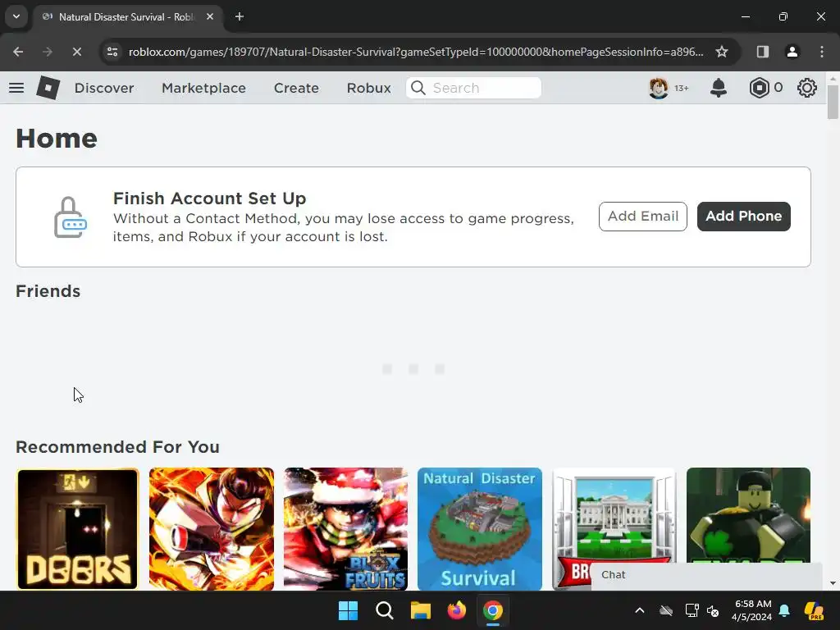840x630 pixels.
Task: Open the Chat panel
Action: pos(706,575)
